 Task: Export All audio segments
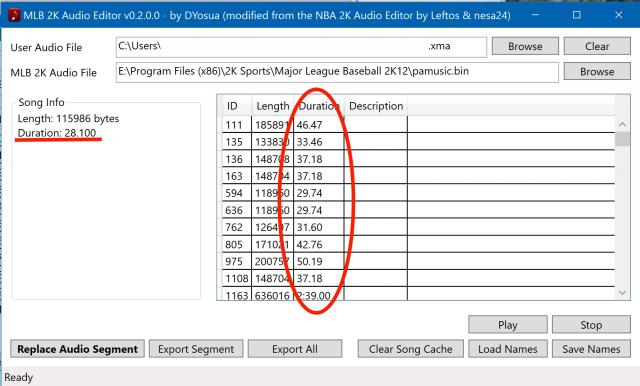[295, 349]
